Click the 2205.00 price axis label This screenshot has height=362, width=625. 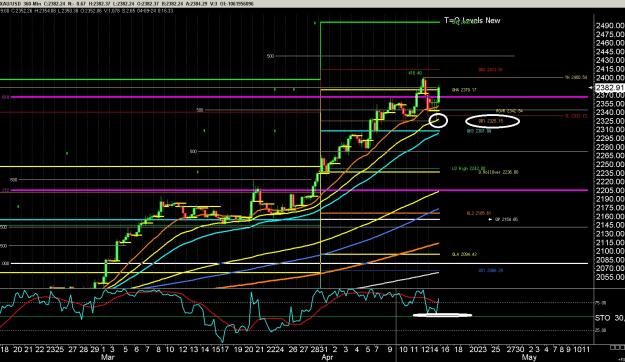(x=610, y=190)
